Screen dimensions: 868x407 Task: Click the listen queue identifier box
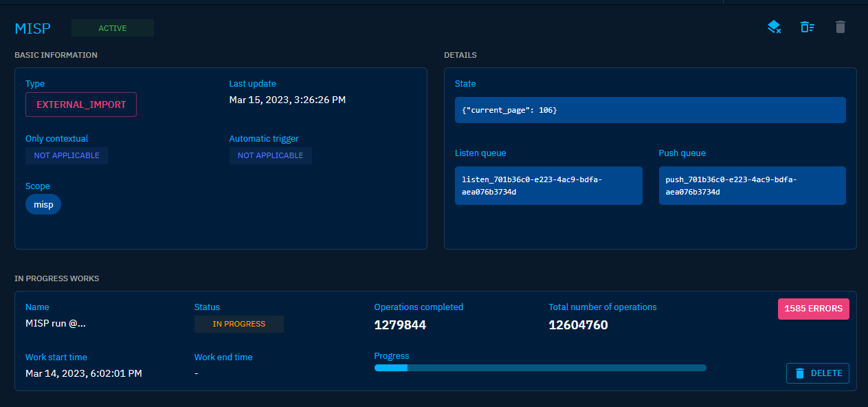click(x=548, y=186)
